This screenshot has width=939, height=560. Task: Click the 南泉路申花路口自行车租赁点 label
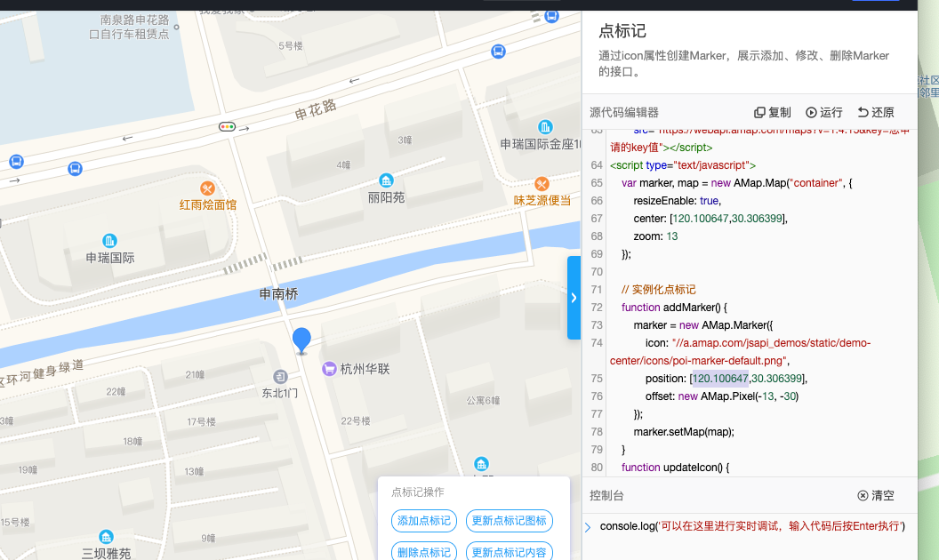(x=129, y=28)
